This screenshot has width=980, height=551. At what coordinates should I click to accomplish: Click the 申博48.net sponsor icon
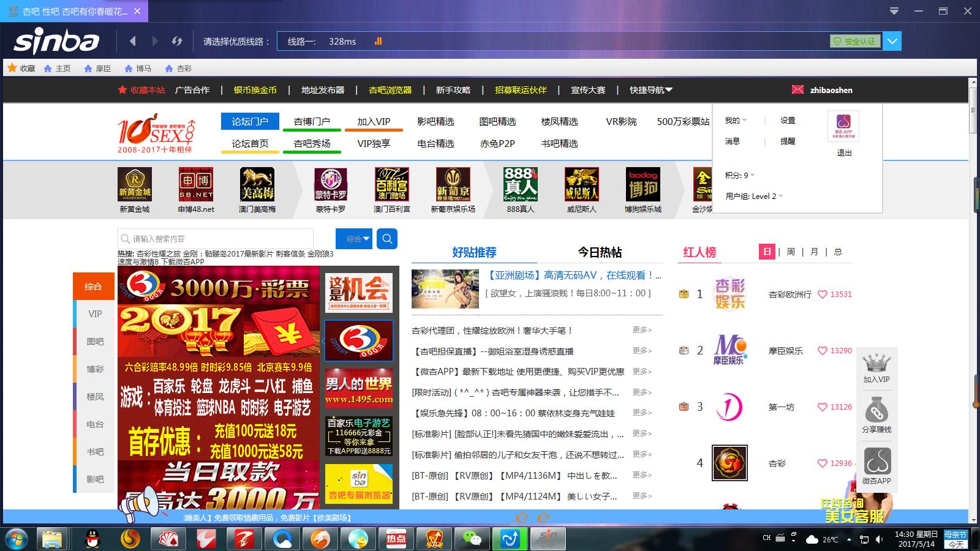click(x=196, y=184)
